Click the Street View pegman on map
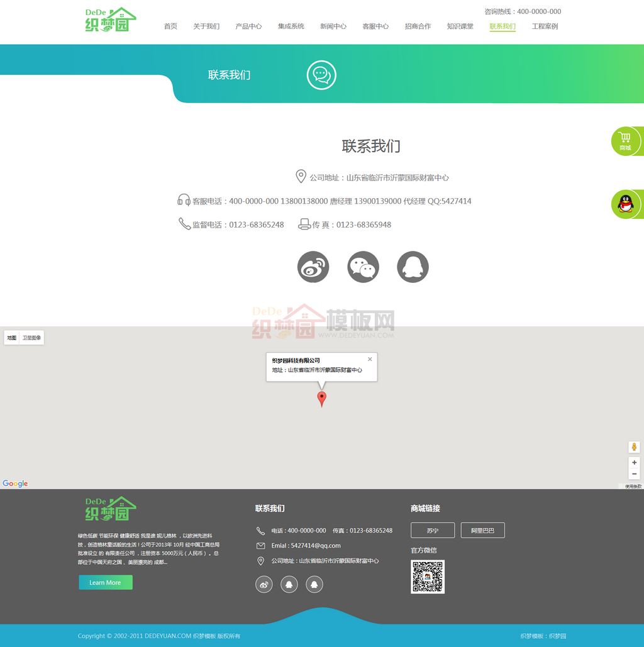Image resolution: width=644 pixels, height=647 pixels. [x=634, y=447]
